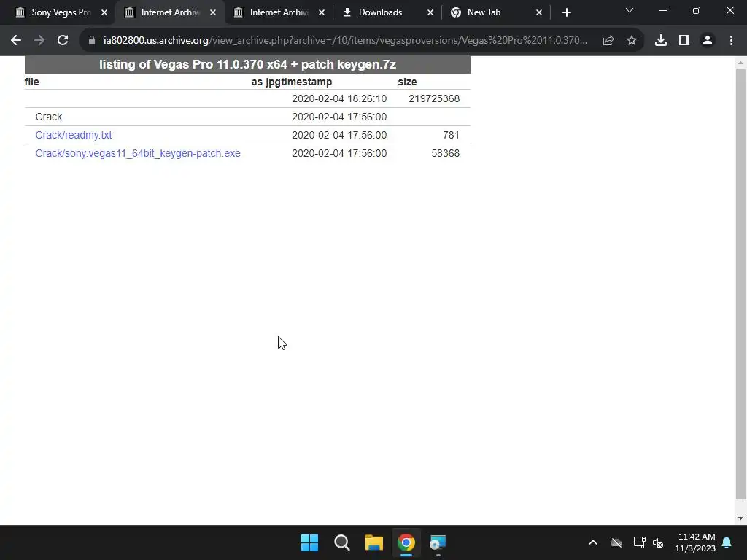Click the Crack folder row text
This screenshot has width=747, height=560.
click(49, 117)
